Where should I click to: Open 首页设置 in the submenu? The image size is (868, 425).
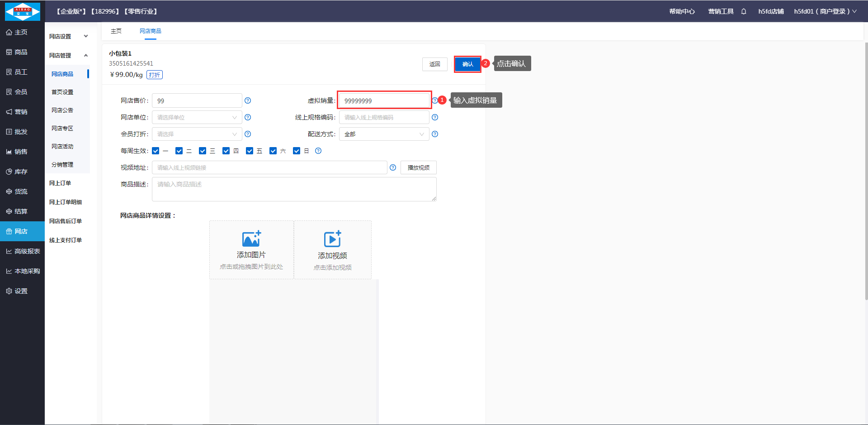(62, 92)
